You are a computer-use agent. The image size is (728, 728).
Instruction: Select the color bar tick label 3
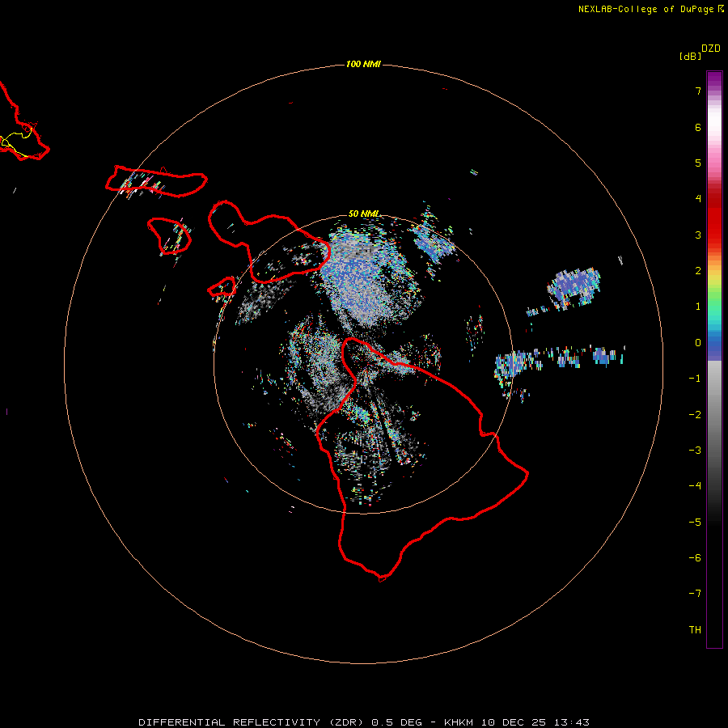698,235
